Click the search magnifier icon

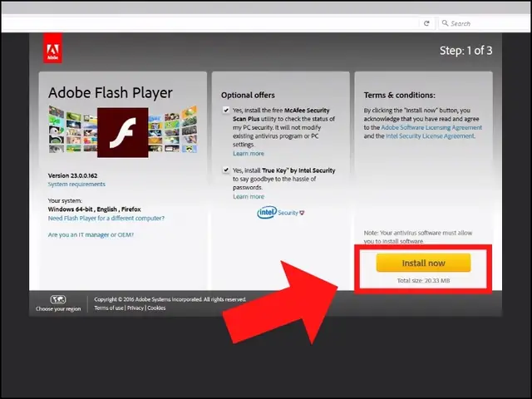point(445,23)
